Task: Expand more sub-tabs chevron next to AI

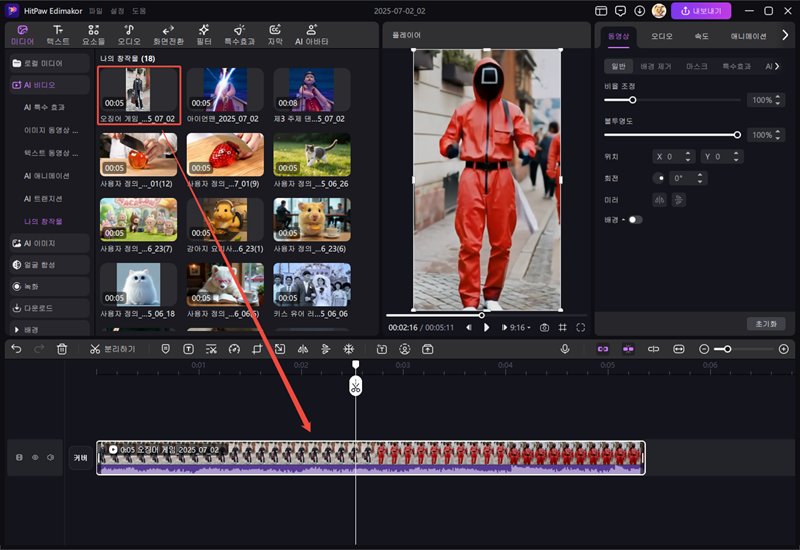Action: [777, 66]
